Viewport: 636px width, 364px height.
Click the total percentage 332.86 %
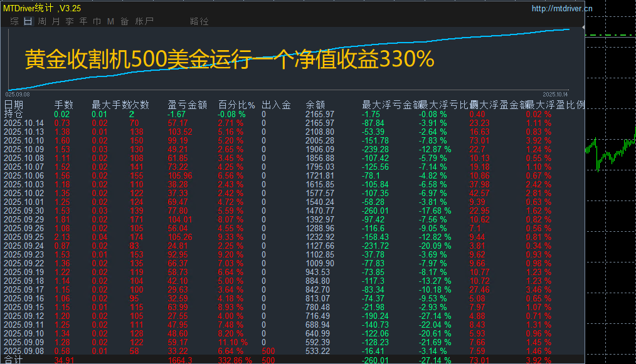pos(235,360)
